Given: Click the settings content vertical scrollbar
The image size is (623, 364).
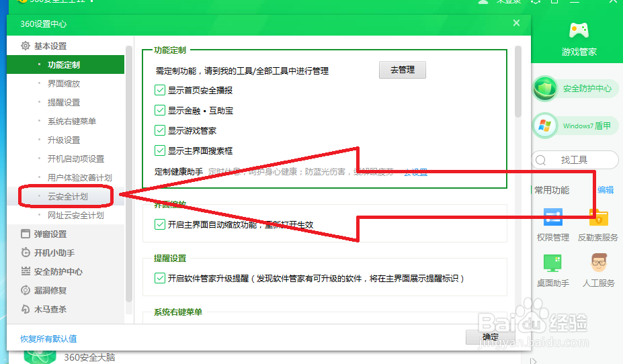Looking at the screenshot, I should [517, 81].
